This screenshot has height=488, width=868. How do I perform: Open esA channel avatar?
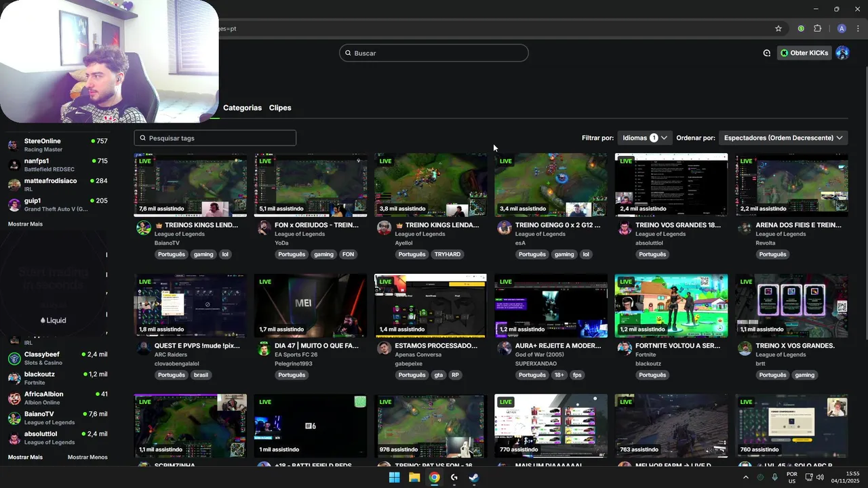(504, 228)
